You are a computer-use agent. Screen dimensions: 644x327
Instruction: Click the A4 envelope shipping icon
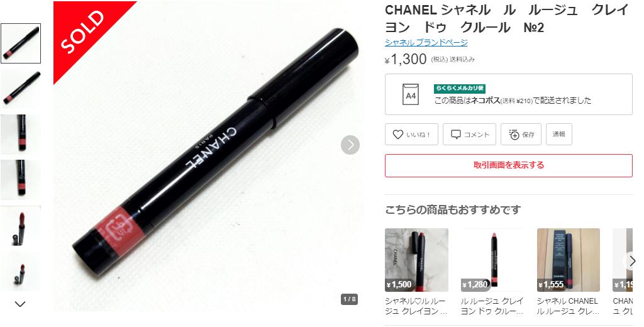pos(410,94)
